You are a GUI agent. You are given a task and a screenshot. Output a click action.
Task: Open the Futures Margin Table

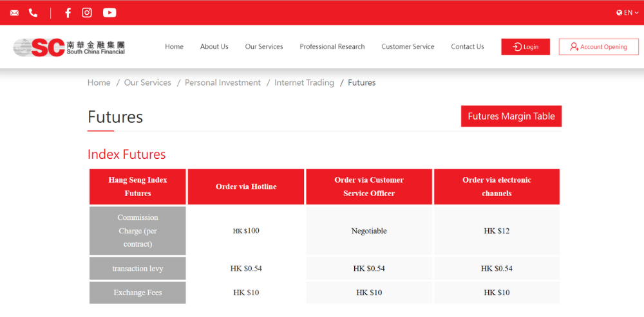(x=511, y=116)
